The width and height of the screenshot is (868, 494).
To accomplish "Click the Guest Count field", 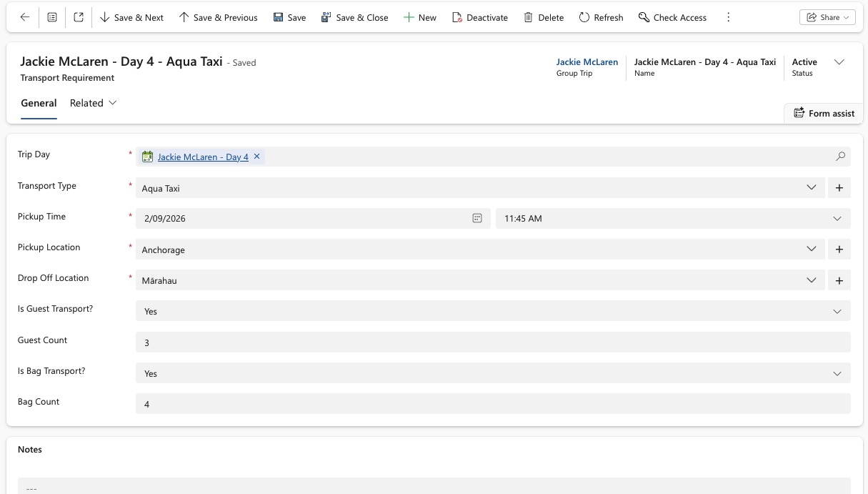I will tap(493, 342).
